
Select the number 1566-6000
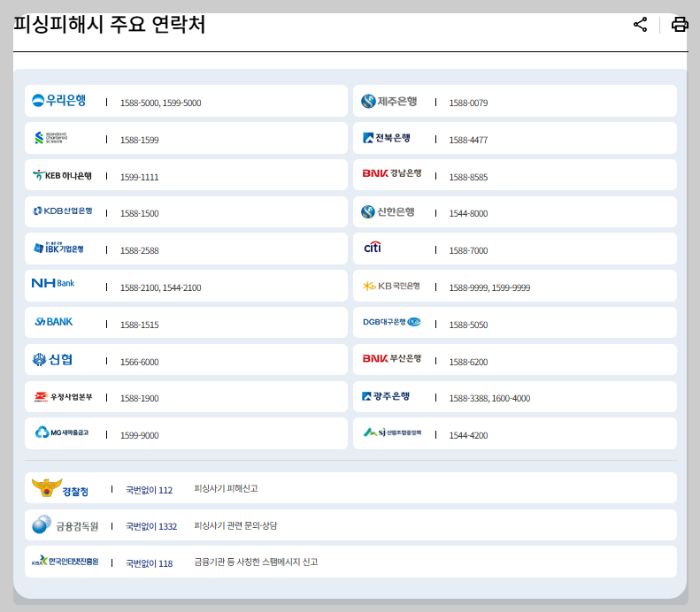coord(139,362)
